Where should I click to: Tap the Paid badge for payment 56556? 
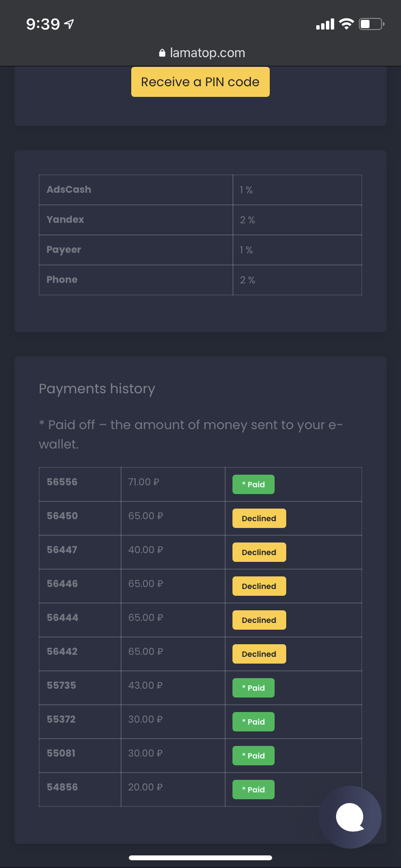point(253,484)
